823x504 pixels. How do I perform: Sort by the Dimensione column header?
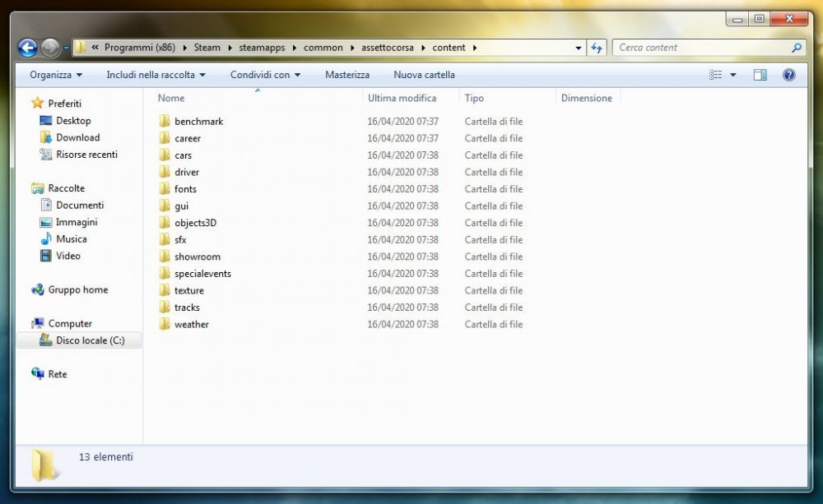tap(586, 98)
